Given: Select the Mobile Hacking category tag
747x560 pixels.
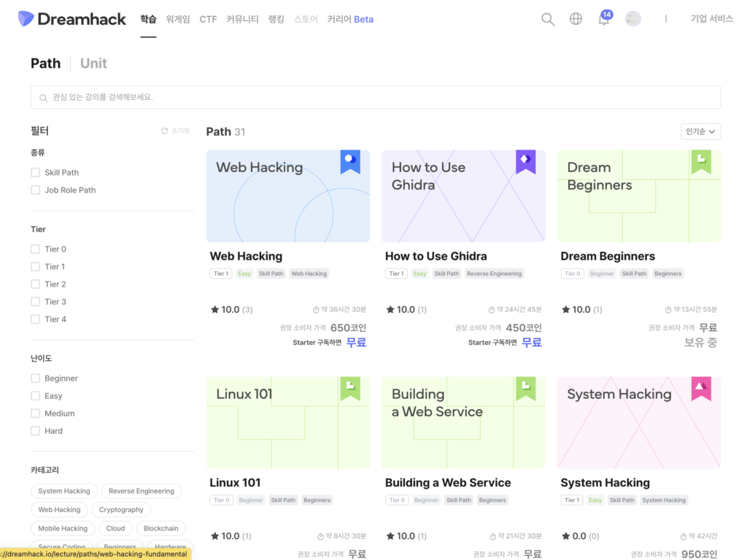Looking at the screenshot, I should 63,528.
